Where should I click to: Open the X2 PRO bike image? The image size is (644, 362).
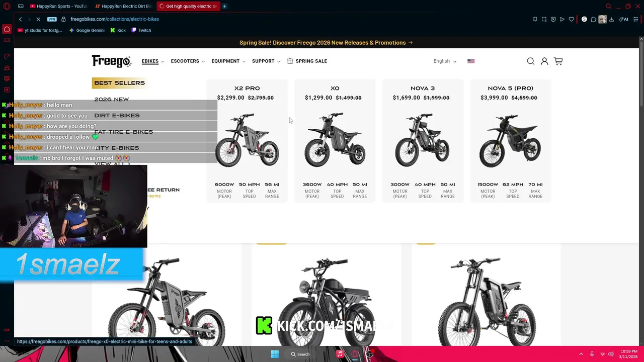pyautogui.click(x=247, y=141)
